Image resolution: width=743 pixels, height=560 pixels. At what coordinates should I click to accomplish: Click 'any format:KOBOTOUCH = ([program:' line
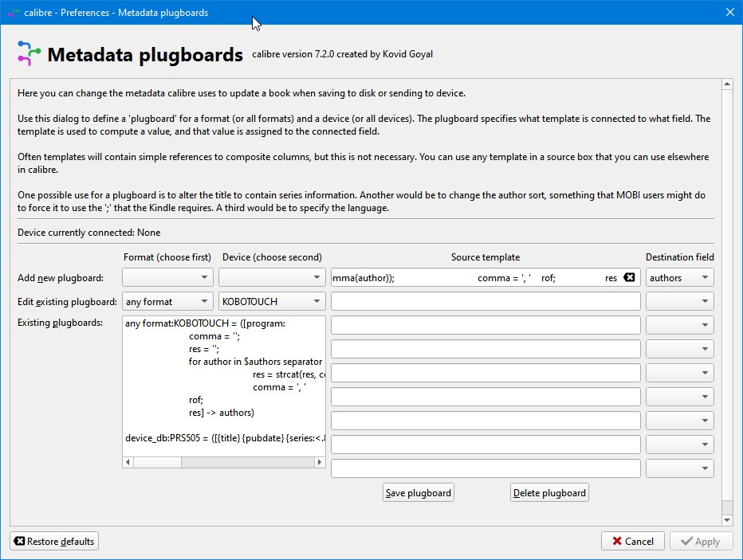205,323
